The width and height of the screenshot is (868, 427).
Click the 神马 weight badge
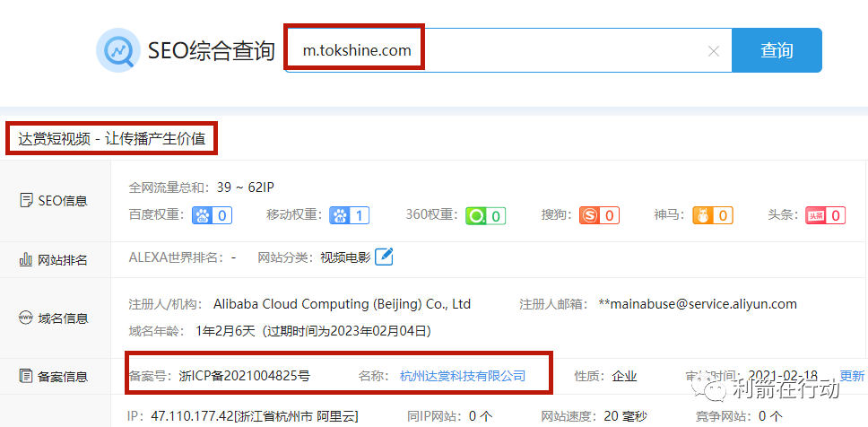pos(713,215)
